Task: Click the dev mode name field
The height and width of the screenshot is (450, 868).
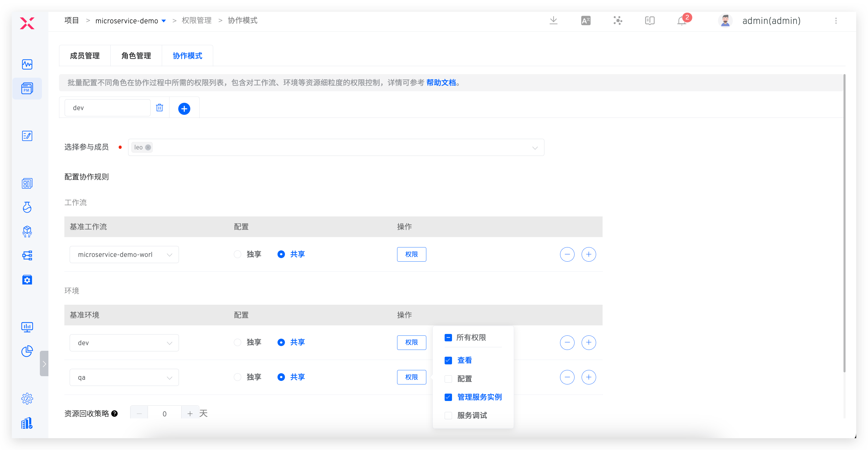Action: tap(107, 107)
